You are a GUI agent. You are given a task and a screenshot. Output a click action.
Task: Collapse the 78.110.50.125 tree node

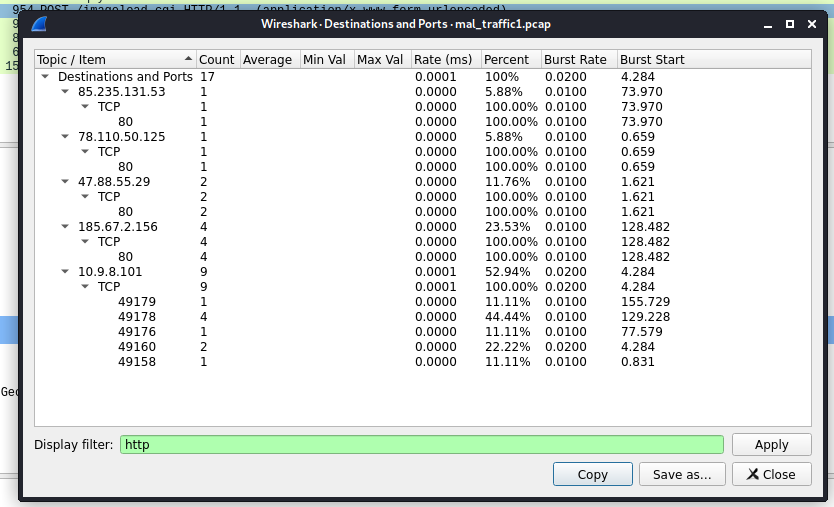(65, 136)
